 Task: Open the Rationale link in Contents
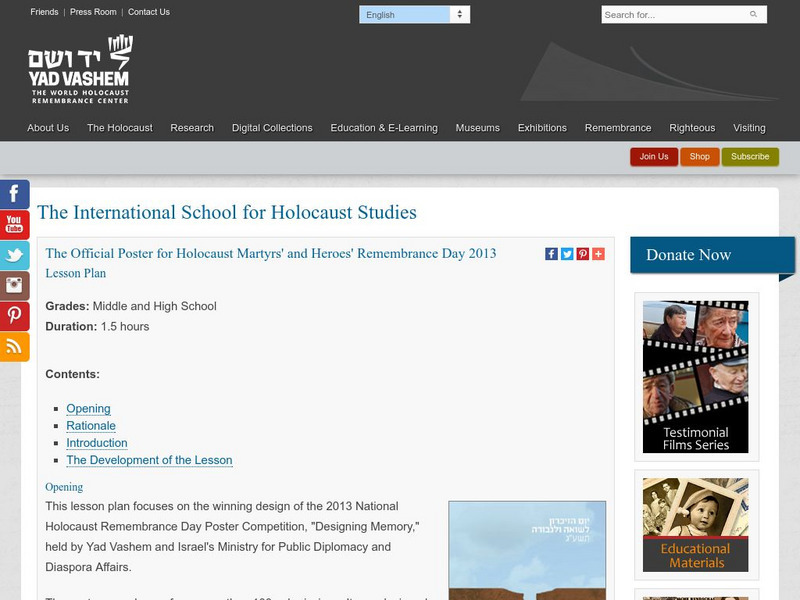coord(90,425)
